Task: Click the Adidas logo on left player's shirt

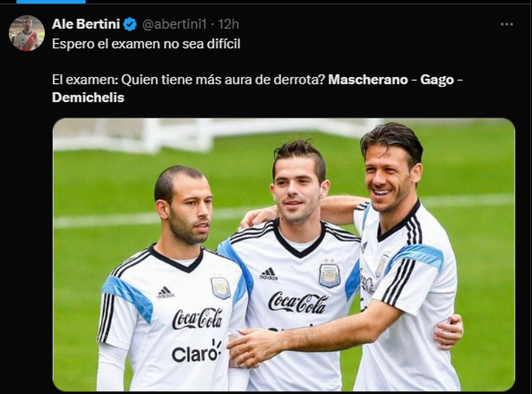Action: click(x=165, y=292)
